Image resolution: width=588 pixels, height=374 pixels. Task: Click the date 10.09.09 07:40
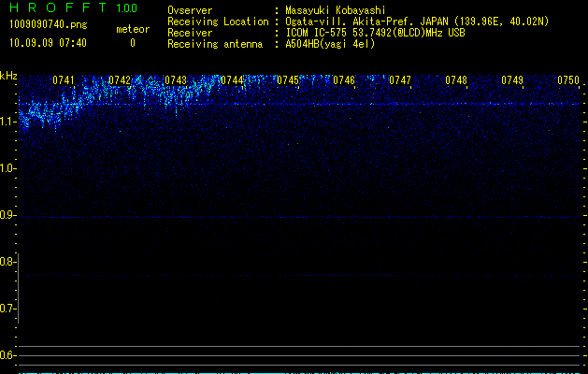coord(48,43)
